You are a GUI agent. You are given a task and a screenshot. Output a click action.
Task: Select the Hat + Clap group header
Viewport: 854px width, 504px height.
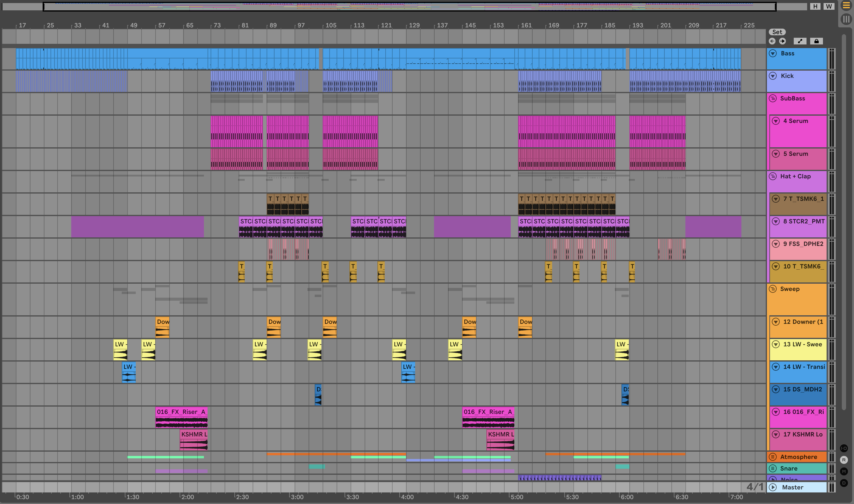point(795,176)
